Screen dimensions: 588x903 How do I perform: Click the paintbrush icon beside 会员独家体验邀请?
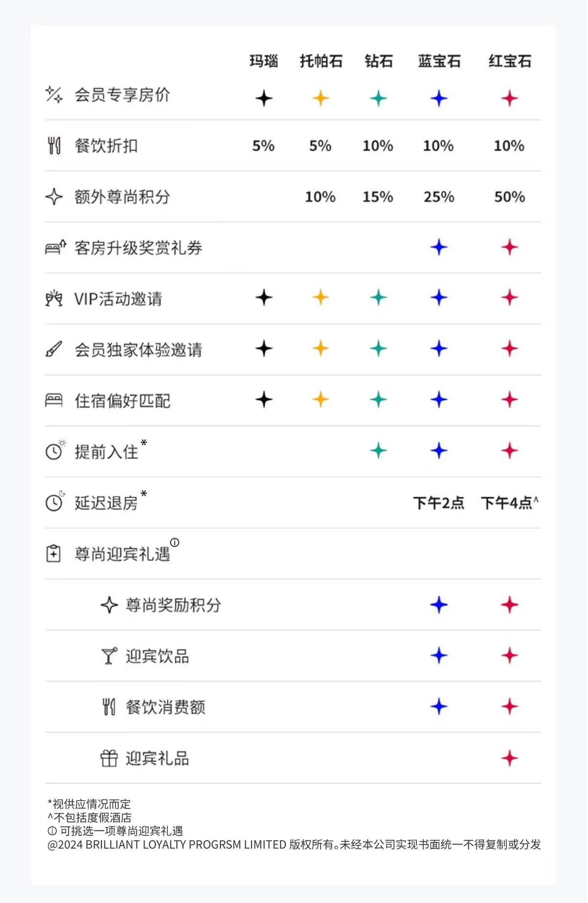[54, 350]
